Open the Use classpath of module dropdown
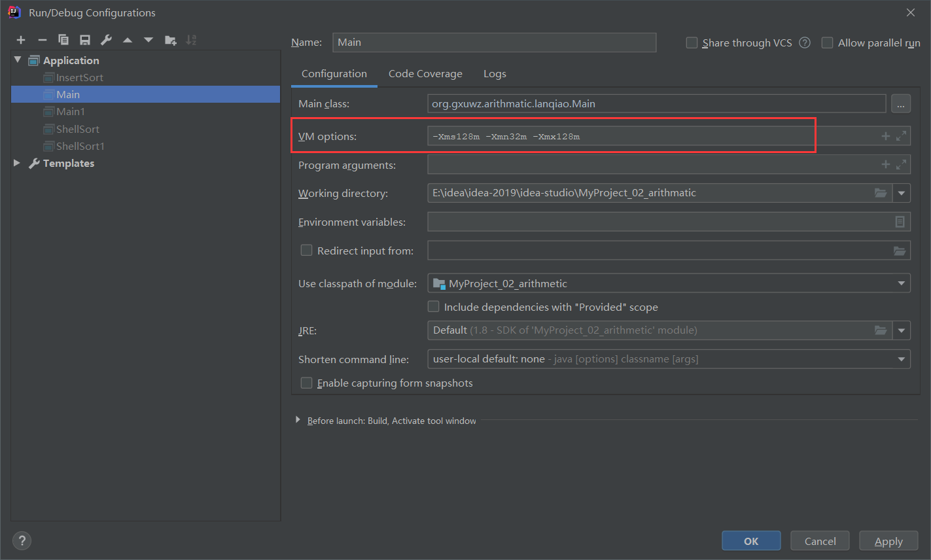This screenshot has width=931, height=560. coord(901,283)
